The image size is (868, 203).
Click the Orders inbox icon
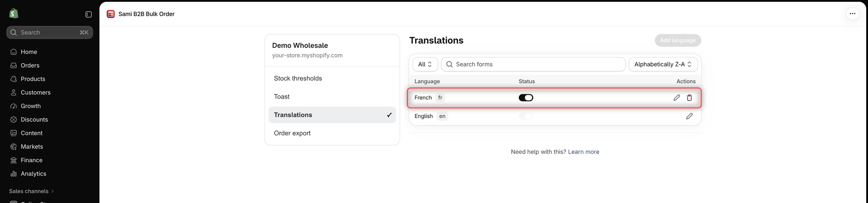[14, 65]
